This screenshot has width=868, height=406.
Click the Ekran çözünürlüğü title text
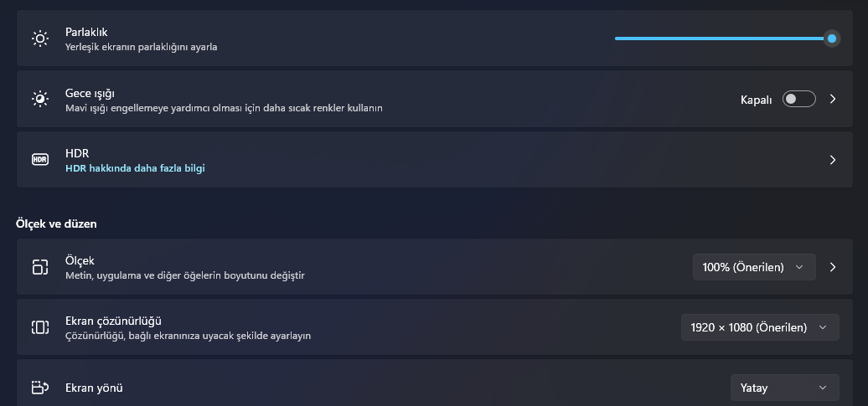(x=113, y=321)
